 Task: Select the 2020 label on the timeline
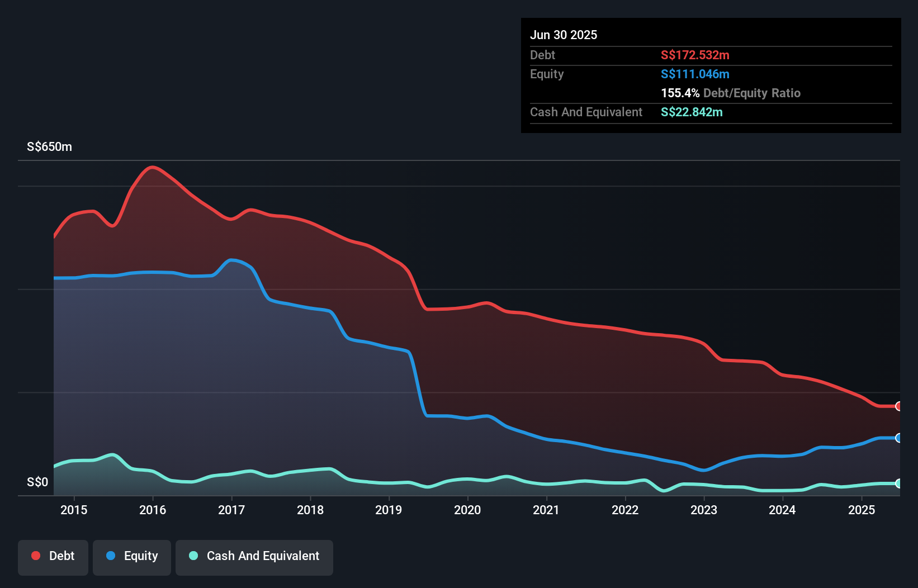[467, 510]
